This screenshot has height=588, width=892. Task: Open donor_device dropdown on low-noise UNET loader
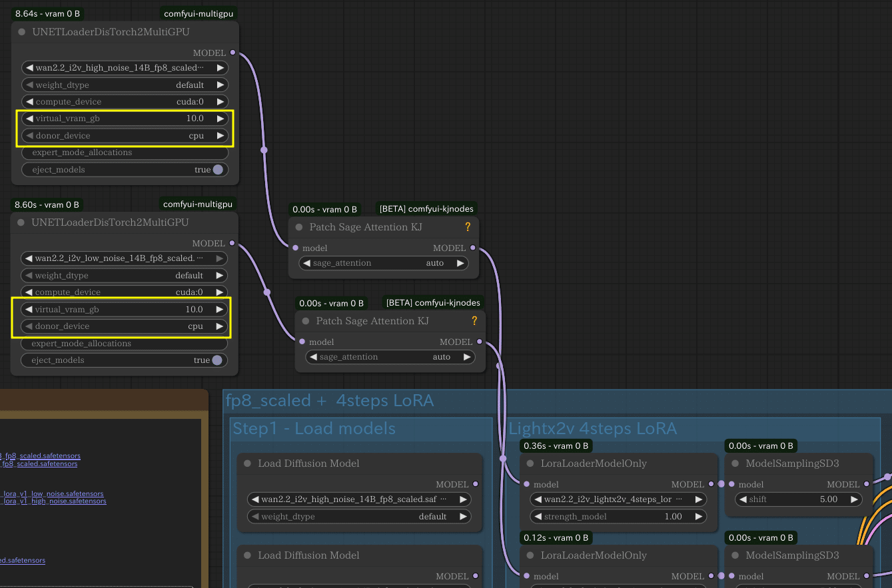click(x=124, y=326)
